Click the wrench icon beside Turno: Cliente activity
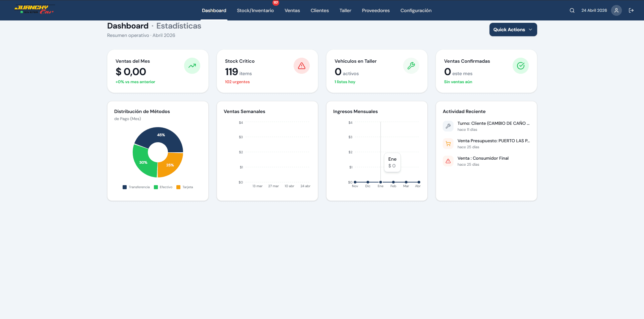The width and height of the screenshot is (644, 319). pyautogui.click(x=448, y=126)
